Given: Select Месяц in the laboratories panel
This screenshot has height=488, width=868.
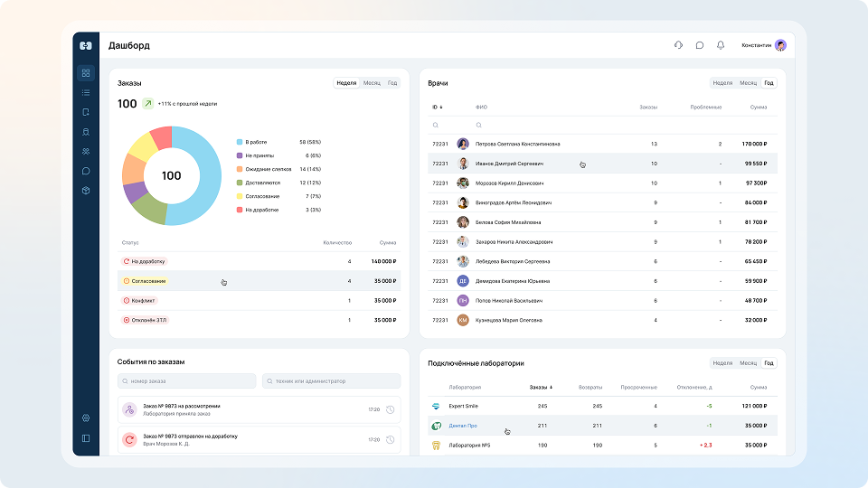Looking at the screenshot, I should pyautogui.click(x=748, y=363).
